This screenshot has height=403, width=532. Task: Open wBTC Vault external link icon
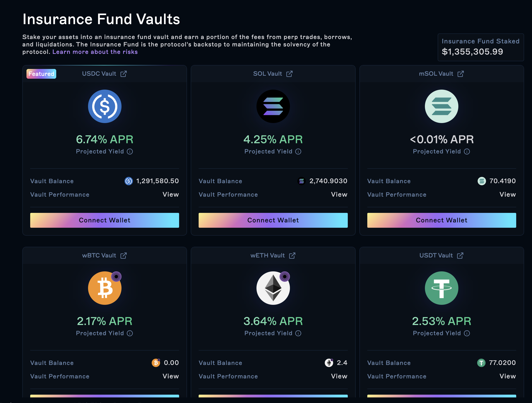coord(124,255)
